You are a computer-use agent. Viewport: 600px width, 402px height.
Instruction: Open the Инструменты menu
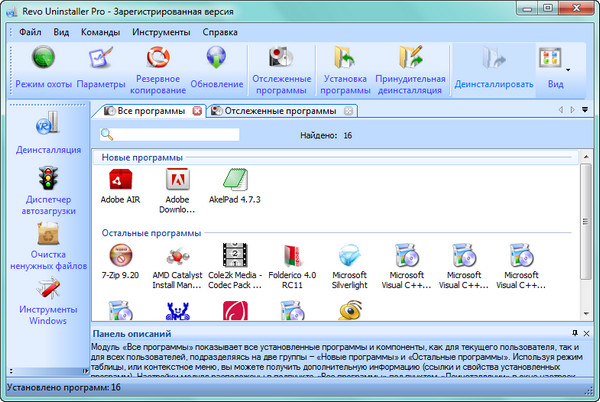click(161, 31)
